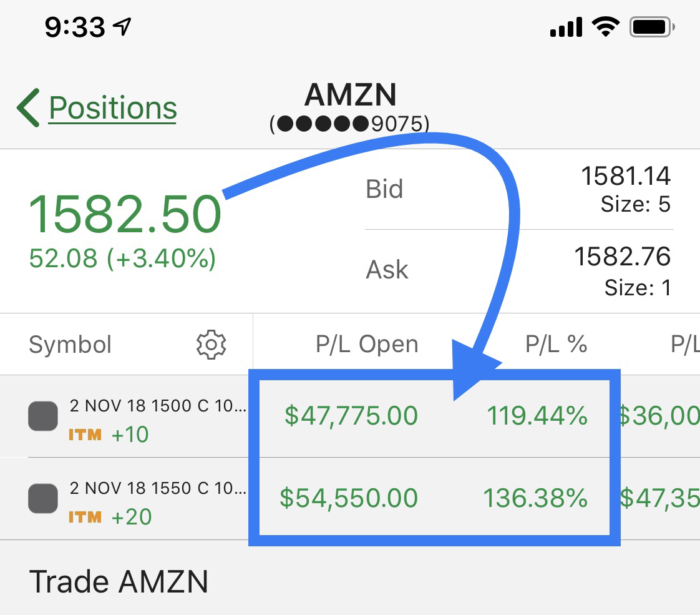Tap the ITM badge on 1550 call
This screenshot has height=615, width=700.
[85, 516]
